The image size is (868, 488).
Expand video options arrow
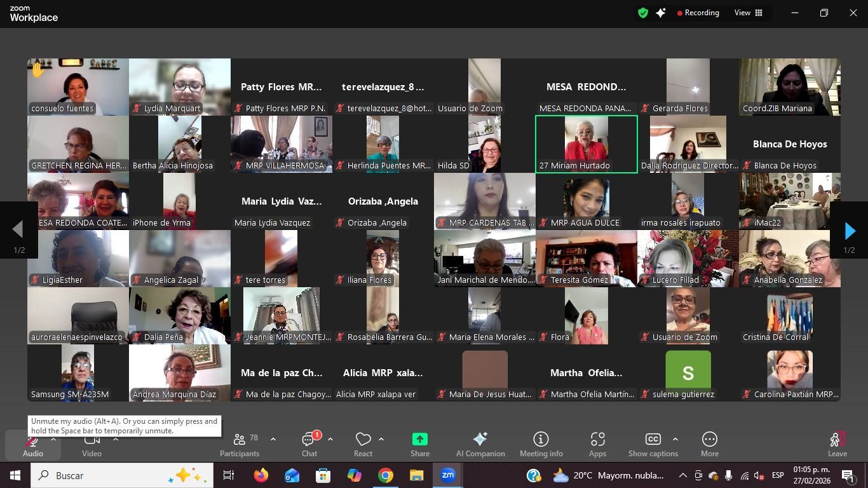click(116, 439)
